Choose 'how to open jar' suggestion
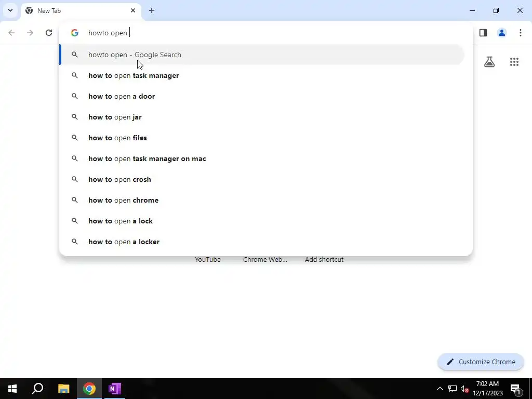532x399 pixels. click(x=262, y=117)
